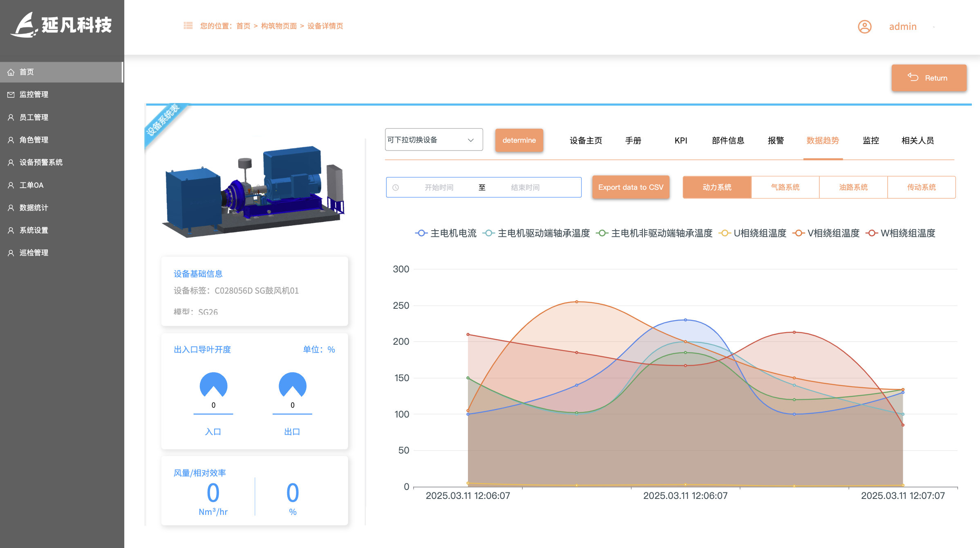Click the 开始时间 start time field

439,187
